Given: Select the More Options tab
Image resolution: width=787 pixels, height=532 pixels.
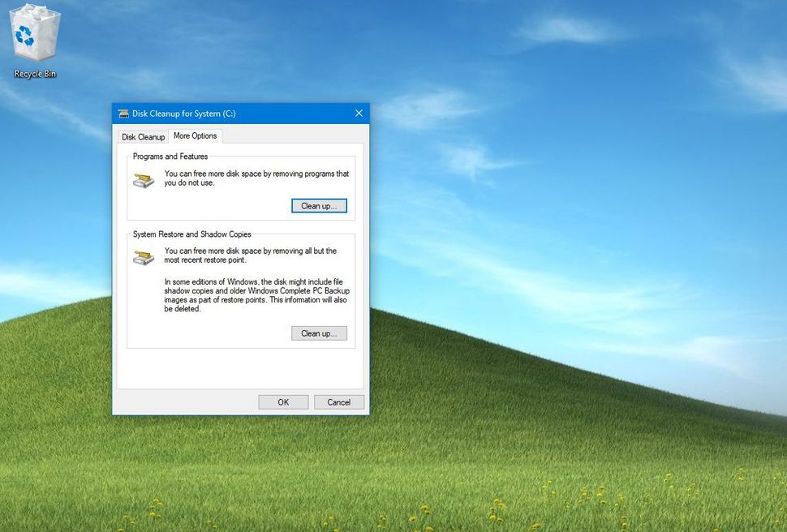Looking at the screenshot, I should pos(195,135).
